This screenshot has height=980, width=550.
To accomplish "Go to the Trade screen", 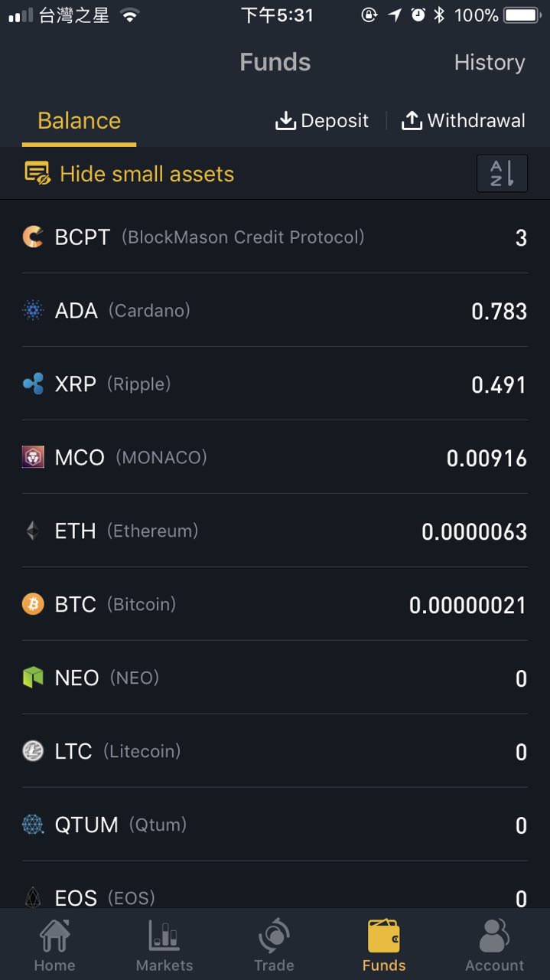I will [274, 936].
